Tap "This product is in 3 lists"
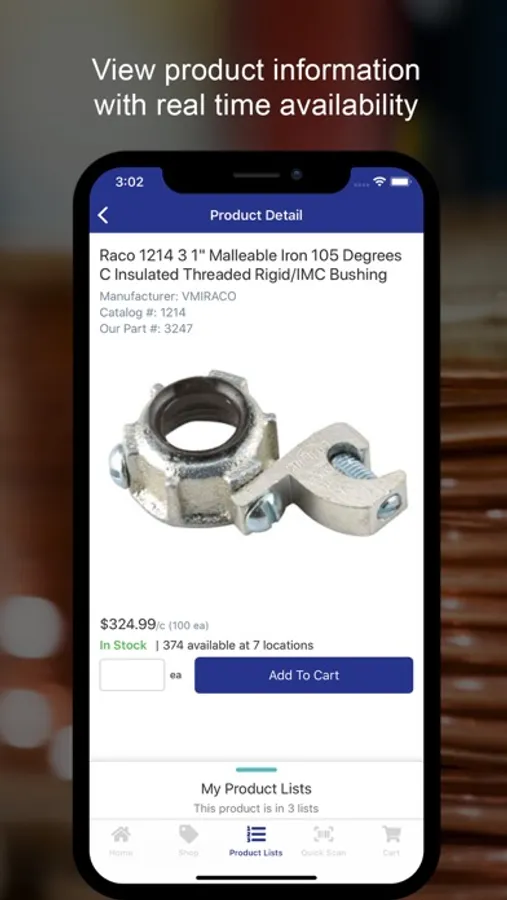507x900 pixels. [256, 808]
